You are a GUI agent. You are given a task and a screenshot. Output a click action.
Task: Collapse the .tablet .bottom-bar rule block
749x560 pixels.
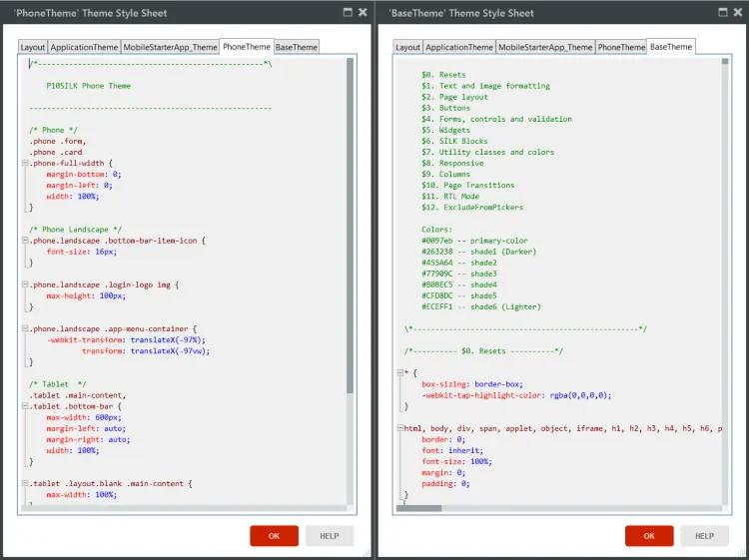pos(25,406)
